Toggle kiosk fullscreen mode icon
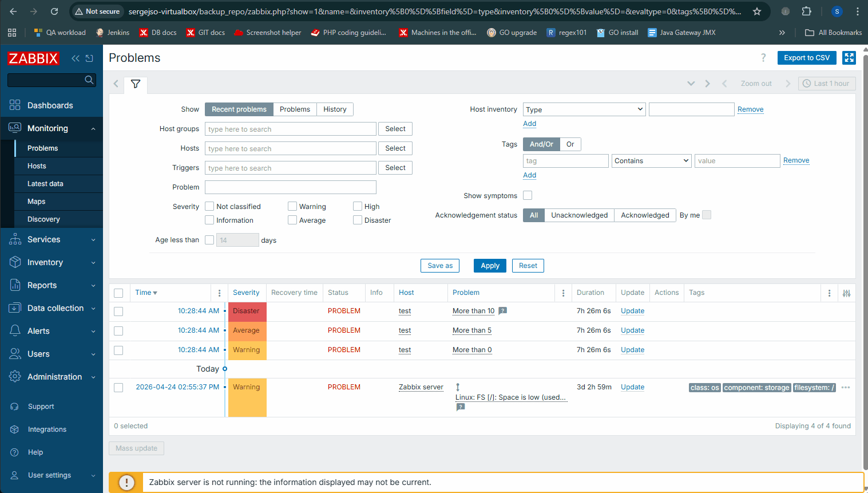Image resolution: width=868 pixels, height=493 pixels. [x=849, y=58]
